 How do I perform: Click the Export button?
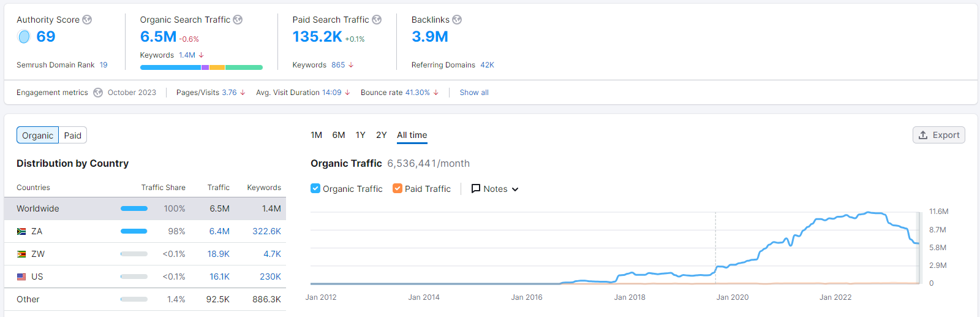(x=938, y=135)
